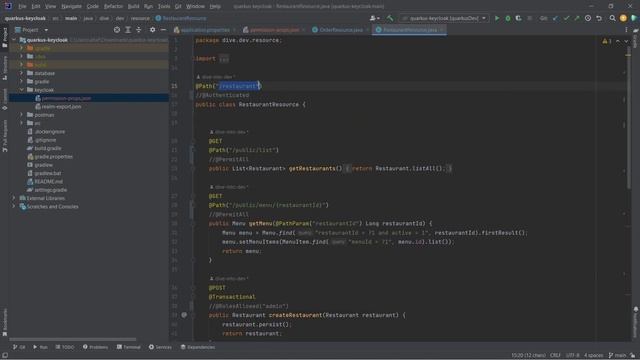Toggle the Project tool window stripe button
Screen dimensions: 640x360
[x=4, y=38]
